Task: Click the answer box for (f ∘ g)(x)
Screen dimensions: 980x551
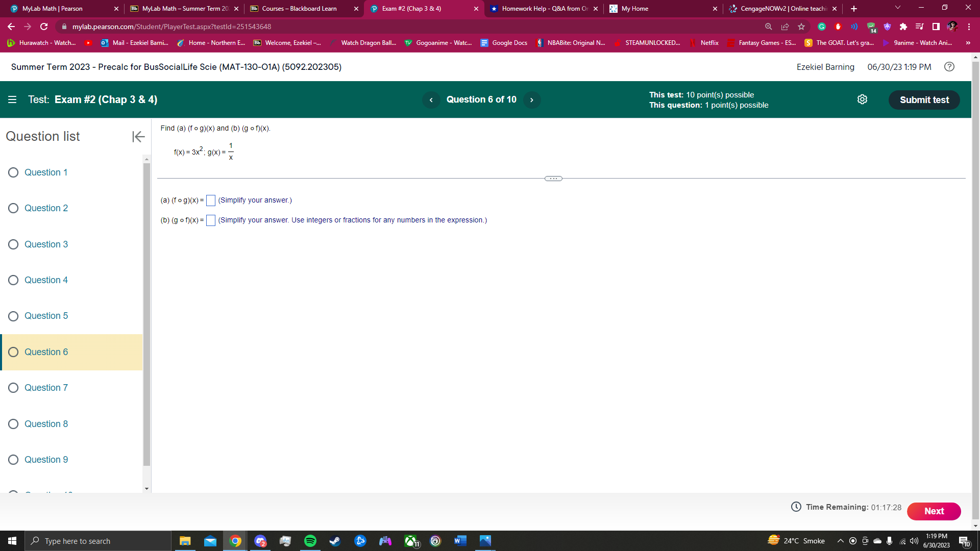Action: (x=210, y=201)
